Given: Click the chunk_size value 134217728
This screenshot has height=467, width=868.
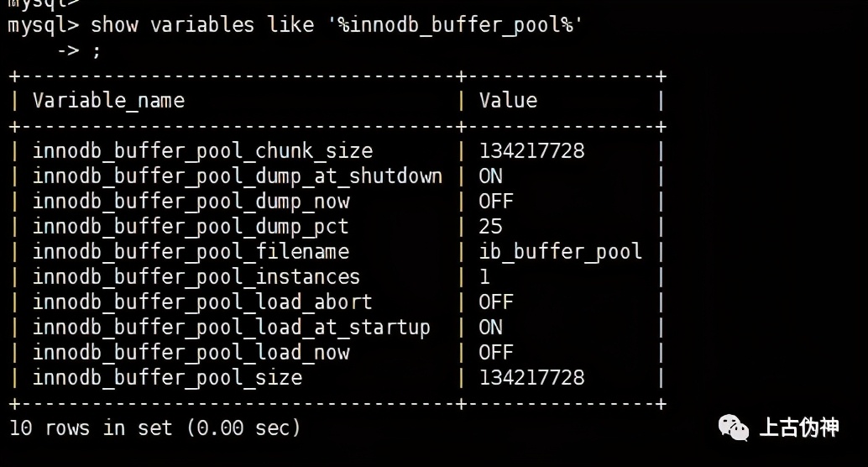Looking at the screenshot, I should coord(532,150).
